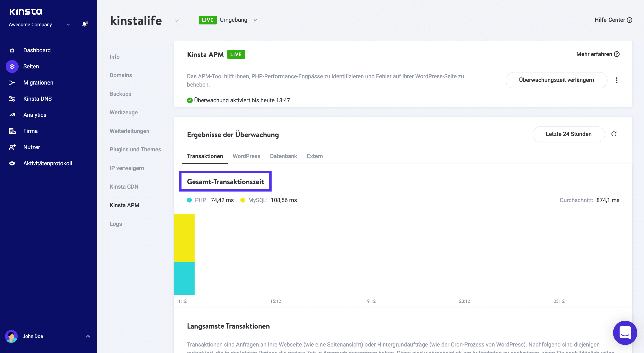Click the 23:12 time axis label
Viewport: 644px width, 353px height.
[x=465, y=301]
